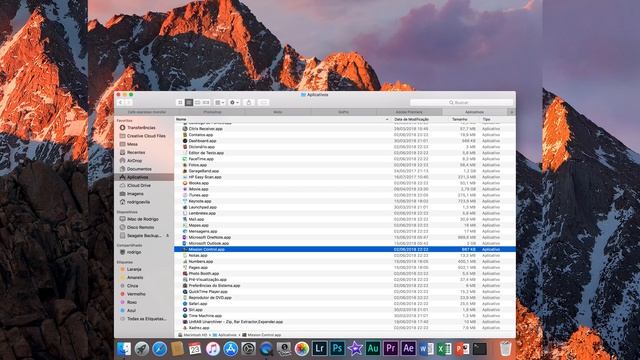Switch to the GoPro Finder tab
This screenshot has width=640, height=360.
click(x=343, y=112)
